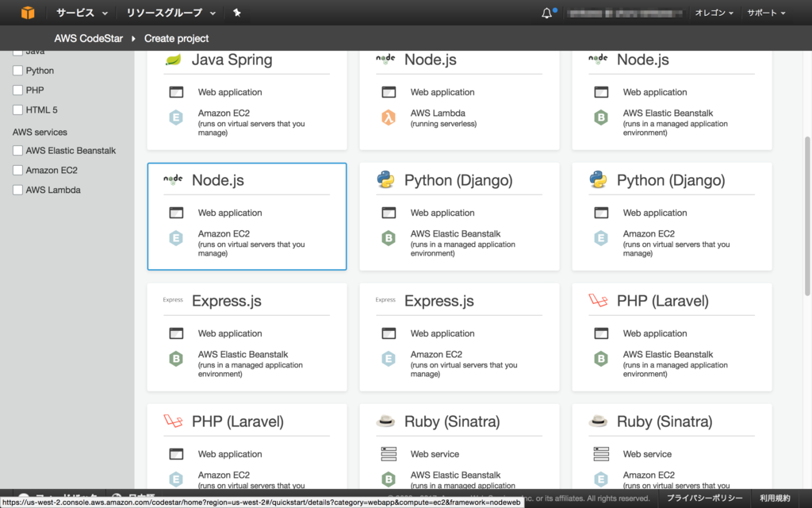Screen dimensions: 812x508
Task: Click the orange AWS Lambda icon
Action: click(x=389, y=117)
